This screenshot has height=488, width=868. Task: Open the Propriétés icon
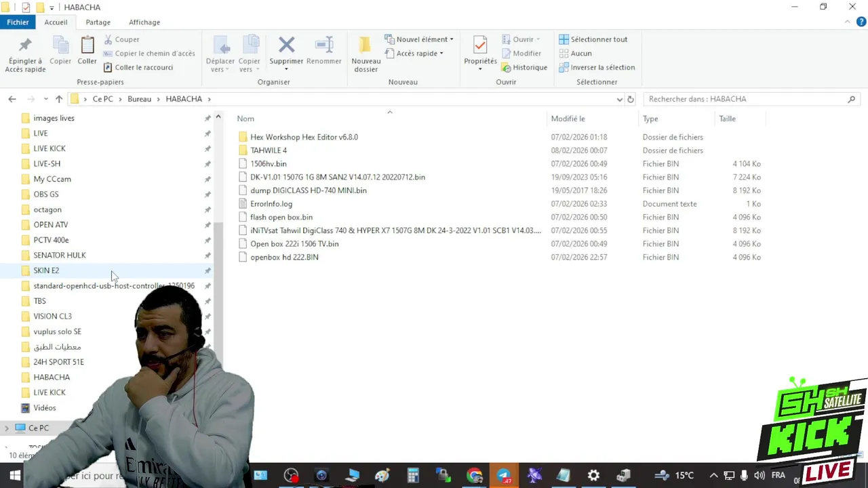(480, 45)
